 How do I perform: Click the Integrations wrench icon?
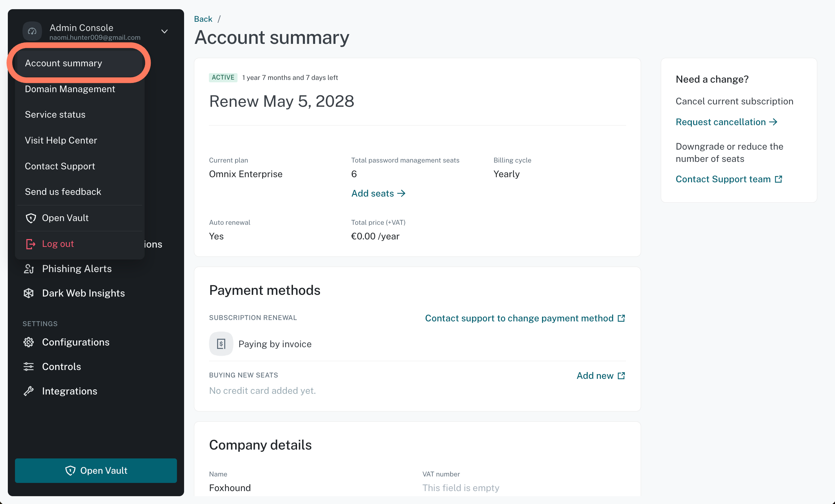click(29, 391)
